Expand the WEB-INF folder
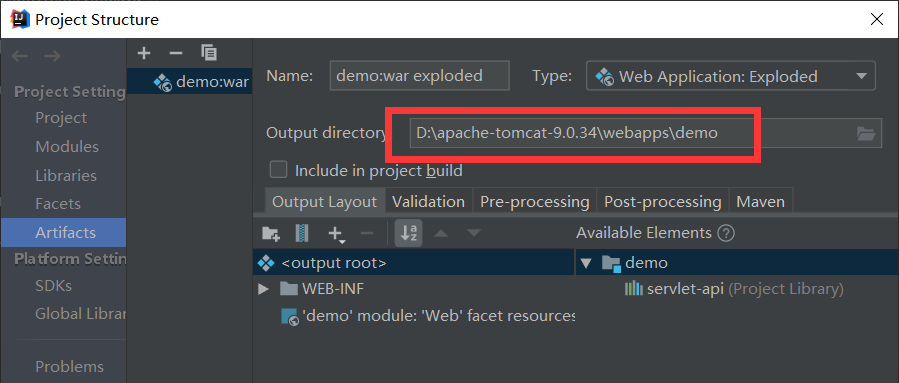Screen dimensions: 899x383 point(264,289)
